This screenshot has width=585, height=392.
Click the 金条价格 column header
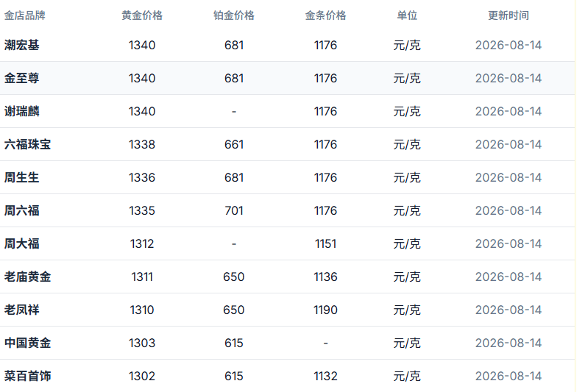click(325, 15)
